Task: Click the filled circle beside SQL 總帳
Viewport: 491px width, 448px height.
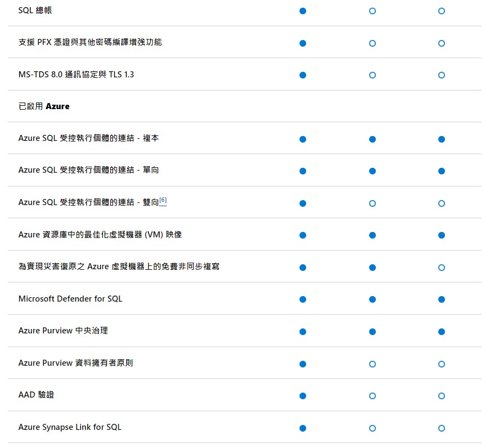Action: point(302,10)
